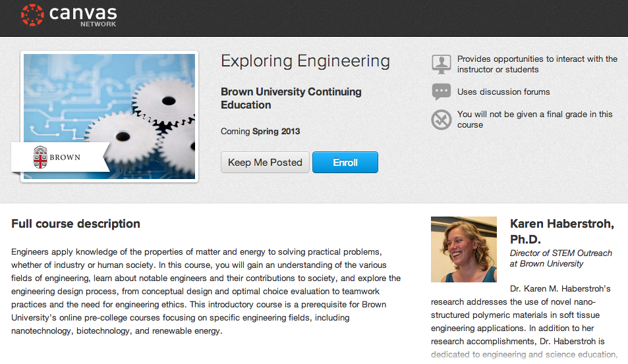Image resolution: width=628 pixels, height=364 pixels.
Task: Click the Canvas Network logo icon
Action: tap(32, 14)
